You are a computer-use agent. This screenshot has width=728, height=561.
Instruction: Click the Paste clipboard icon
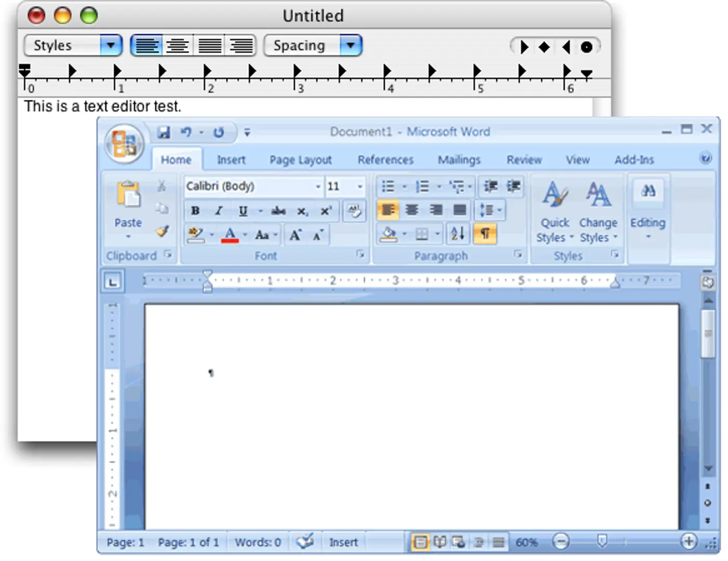(128, 195)
